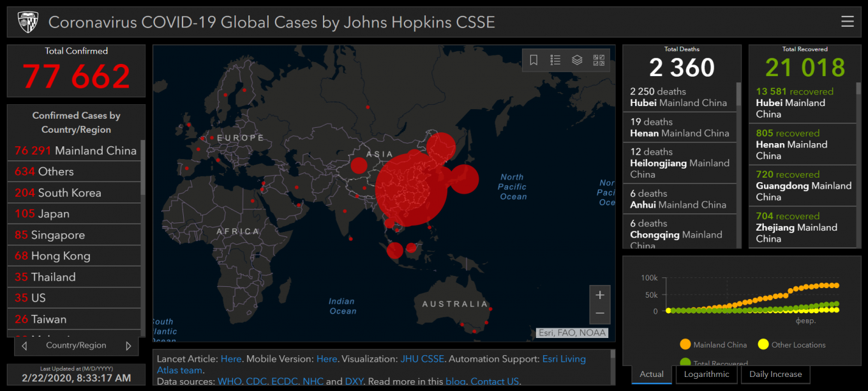Show the map legend list

point(555,60)
